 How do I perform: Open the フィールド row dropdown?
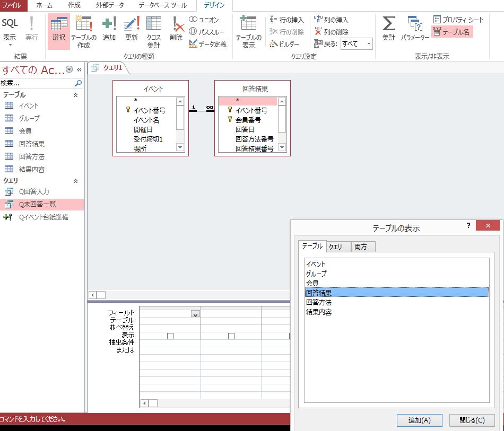pos(195,314)
